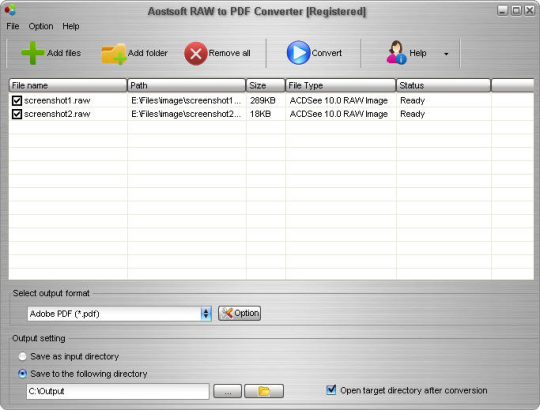Click the Aostsoft application logo icon
The width and height of the screenshot is (540, 410).
(10, 10)
